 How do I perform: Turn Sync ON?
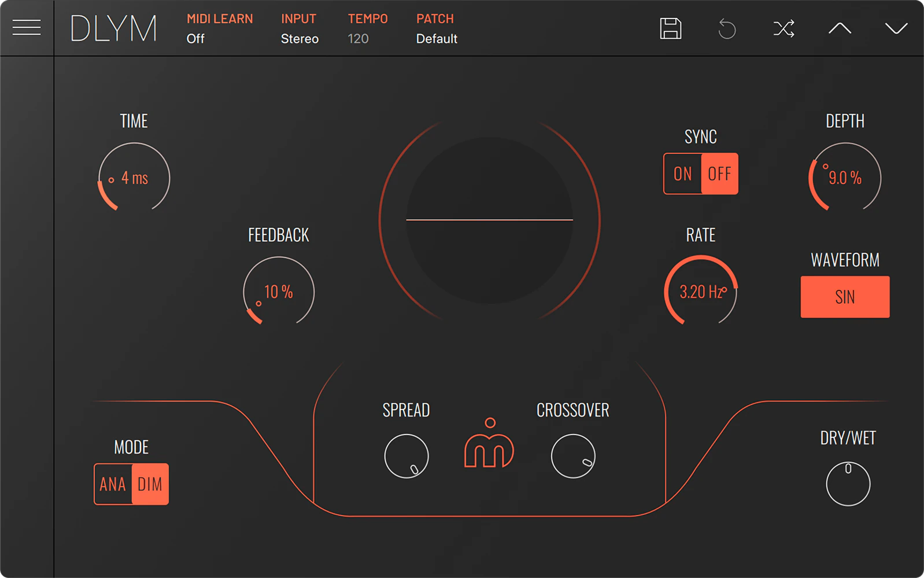pos(682,174)
